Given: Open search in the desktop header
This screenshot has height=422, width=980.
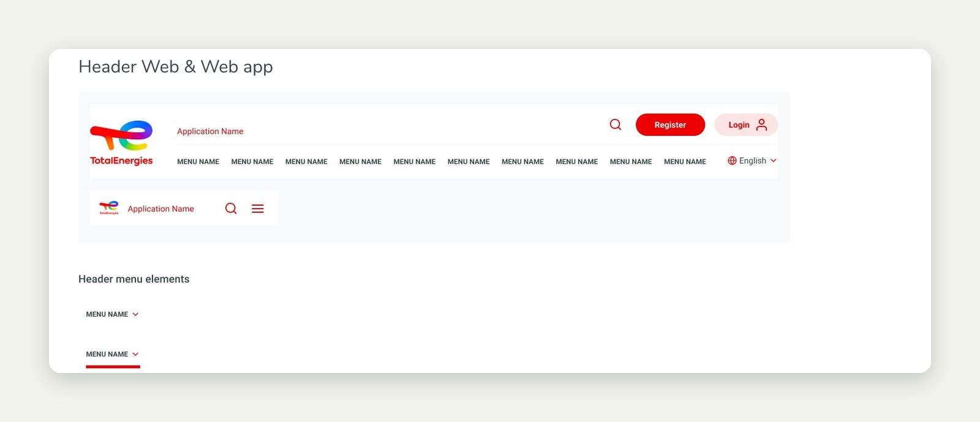Looking at the screenshot, I should point(616,124).
